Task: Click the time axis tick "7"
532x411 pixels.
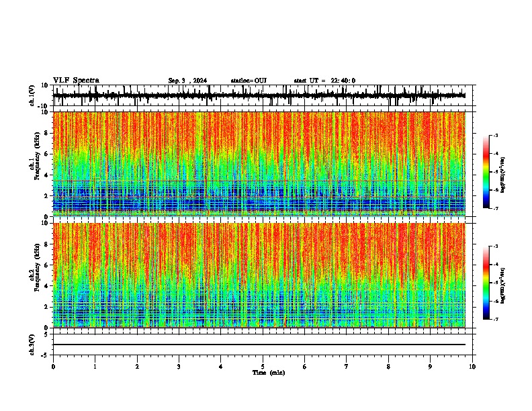Action: point(347,367)
